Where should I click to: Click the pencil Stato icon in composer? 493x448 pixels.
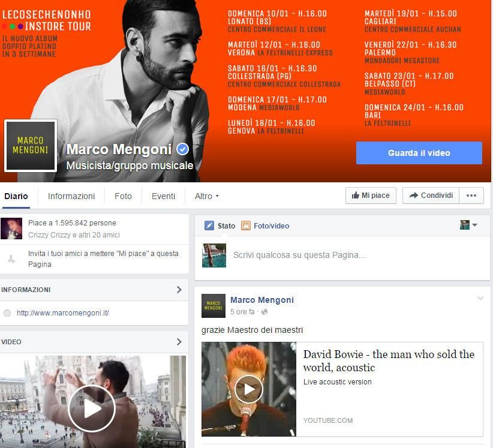tap(209, 225)
